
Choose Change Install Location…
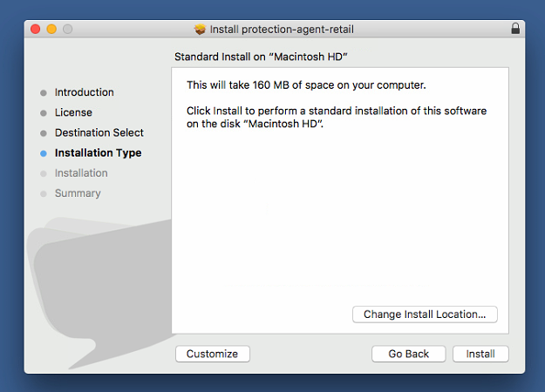(425, 314)
